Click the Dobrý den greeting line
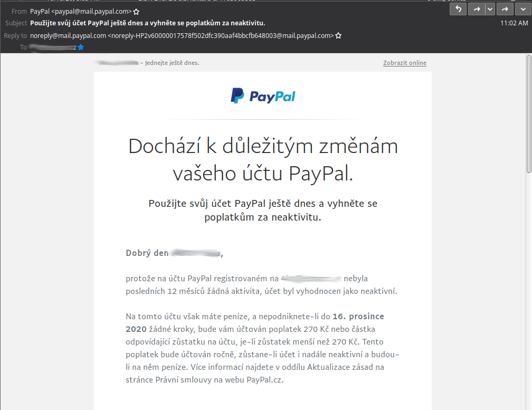This screenshot has width=532, height=410. click(174, 253)
